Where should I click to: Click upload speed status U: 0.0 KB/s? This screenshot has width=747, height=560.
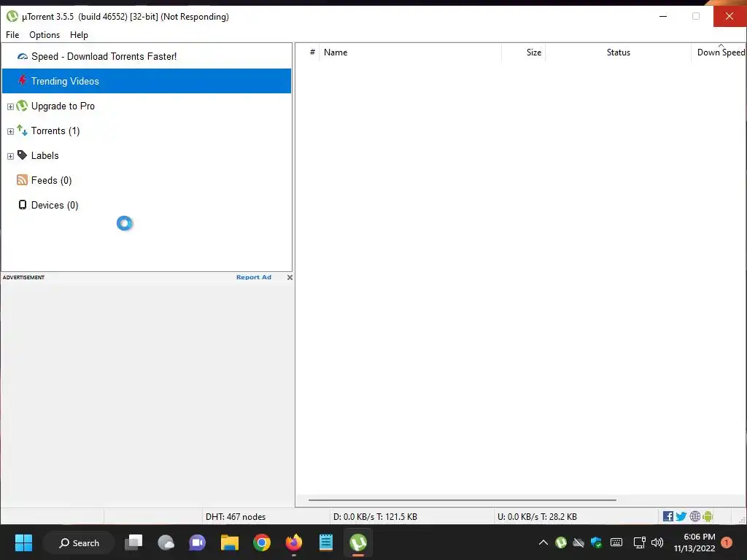pos(537,517)
